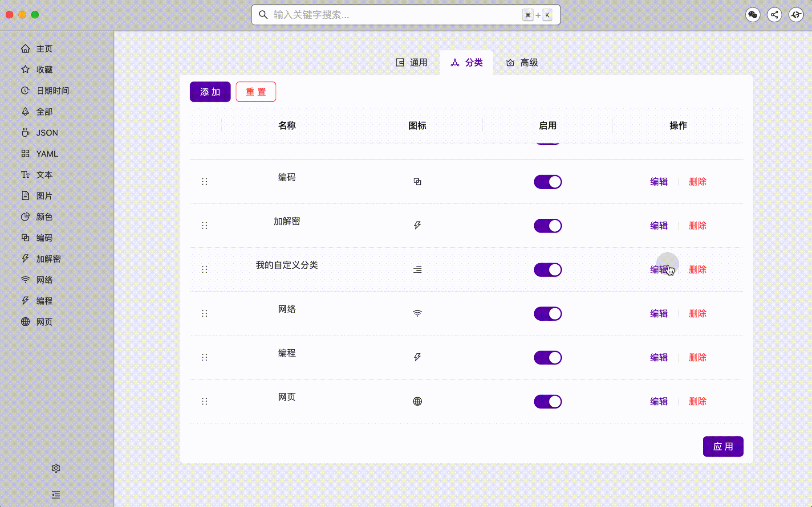This screenshot has height=507, width=812.
Task: Click the 添加 button
Action: 210,92
